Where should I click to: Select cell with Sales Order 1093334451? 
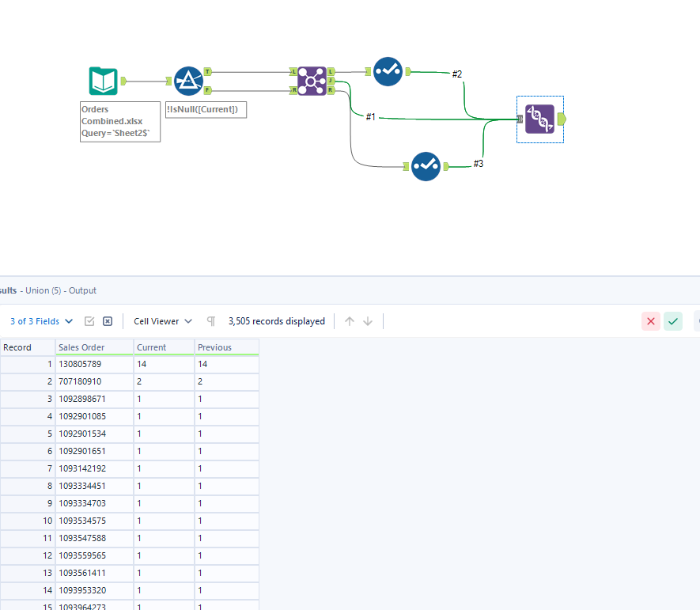(x=94, y=487)
